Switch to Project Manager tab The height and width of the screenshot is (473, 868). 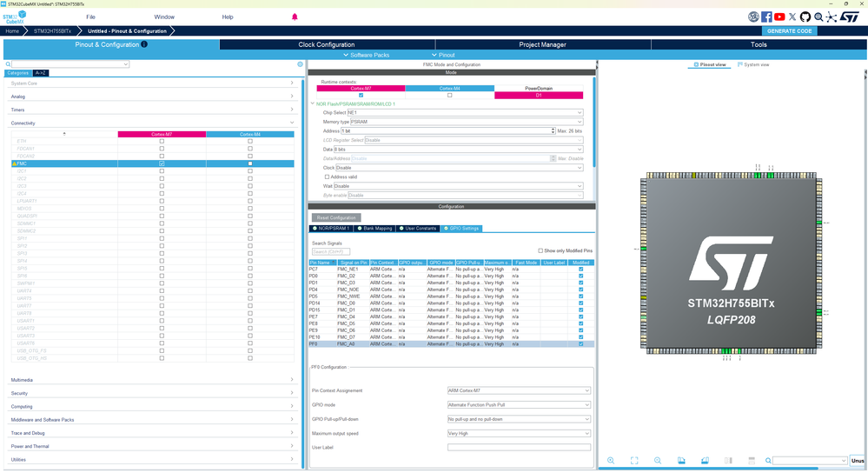coord(542,44)
